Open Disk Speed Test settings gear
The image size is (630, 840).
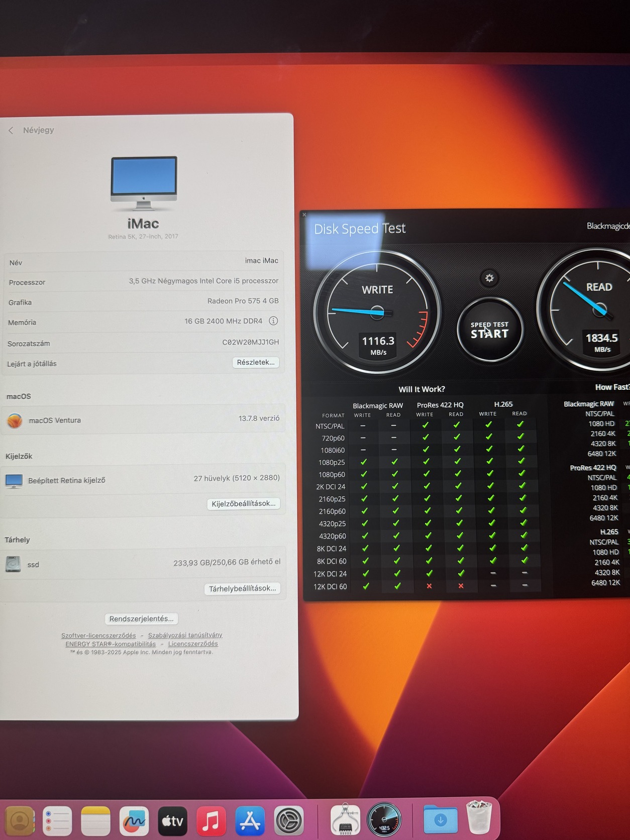(x=489, y=278)
